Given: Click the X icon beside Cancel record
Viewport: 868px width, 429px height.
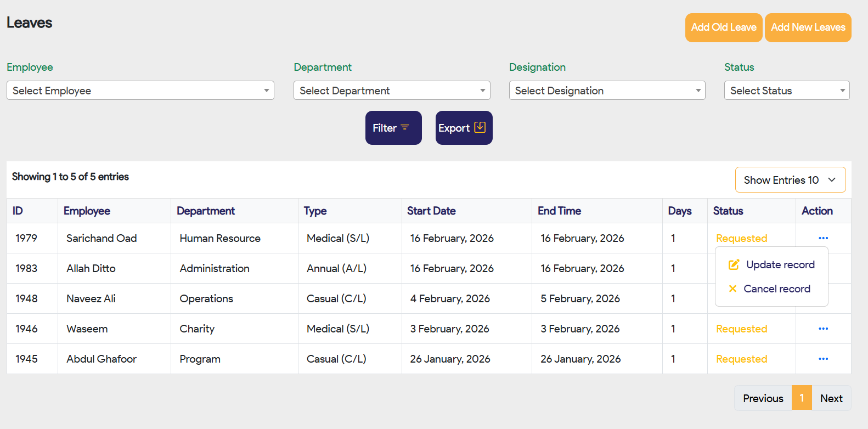Looking at the screenshot, I should pyautogui.click(x=732, y=289).
